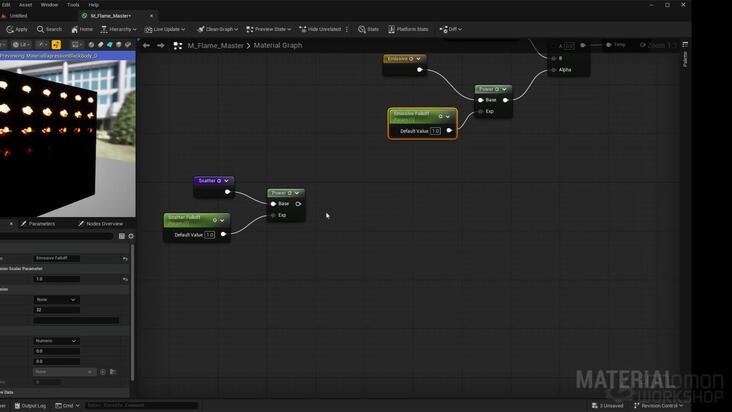This screenshot has width=732, height=412.
Task: Collapse the Scatter named reroute node chevron
Action: pos(226,181)
